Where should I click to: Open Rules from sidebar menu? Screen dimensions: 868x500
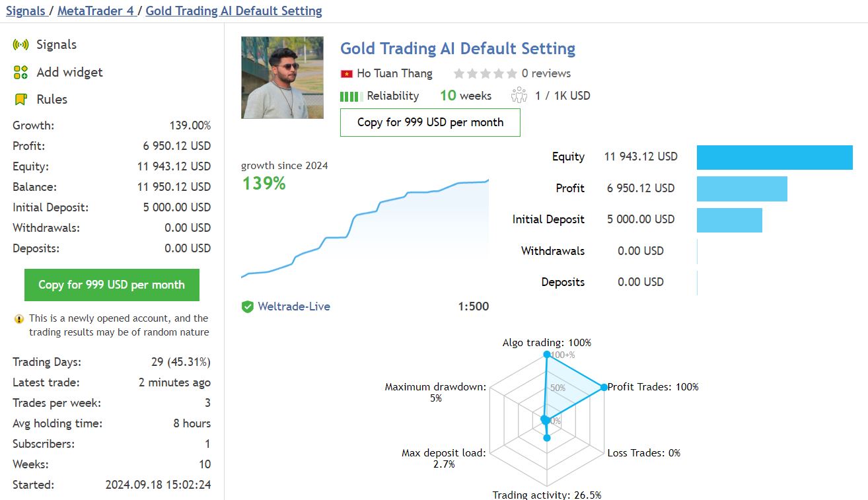click(52, 100)
